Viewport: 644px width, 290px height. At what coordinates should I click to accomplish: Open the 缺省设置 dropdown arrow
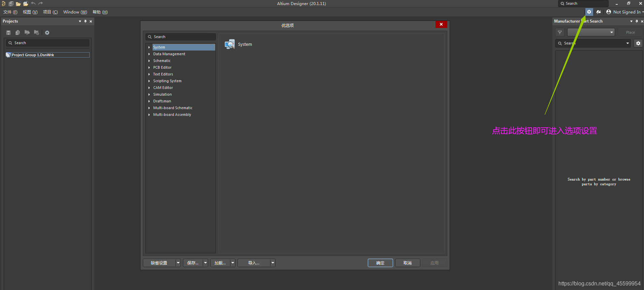click(178, 263)
